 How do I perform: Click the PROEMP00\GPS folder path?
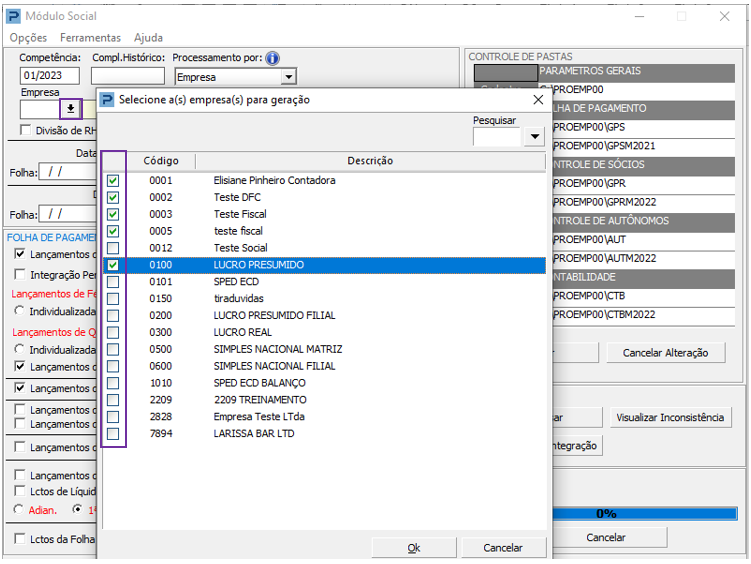(589, 127)
